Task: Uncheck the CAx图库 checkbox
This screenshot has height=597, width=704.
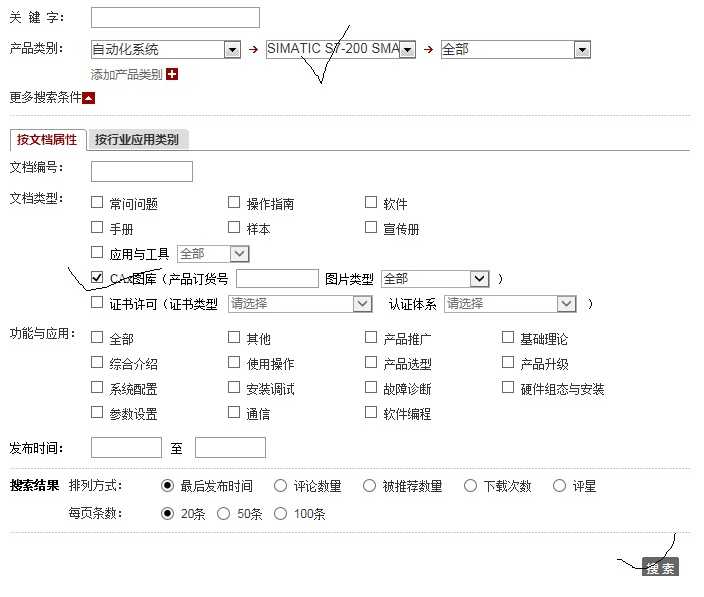Action: point(97,277)
